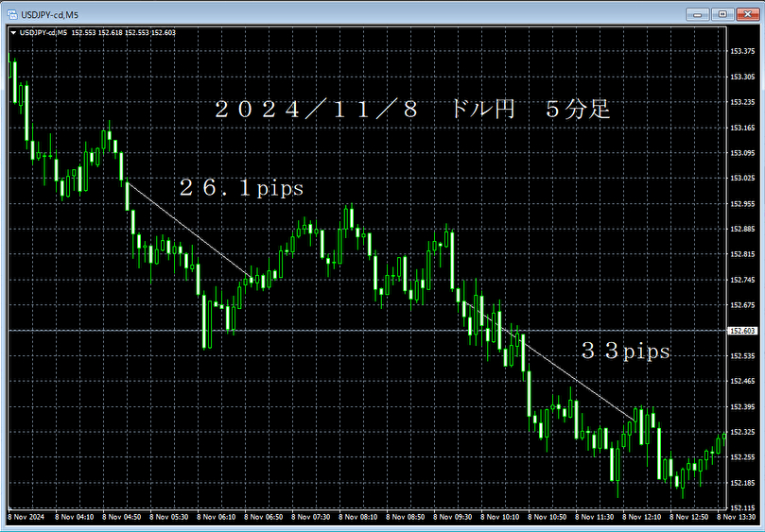Maximize the USDJPY-cd,M5 chart window
The image size is (765, 532).
coord(722,14)
